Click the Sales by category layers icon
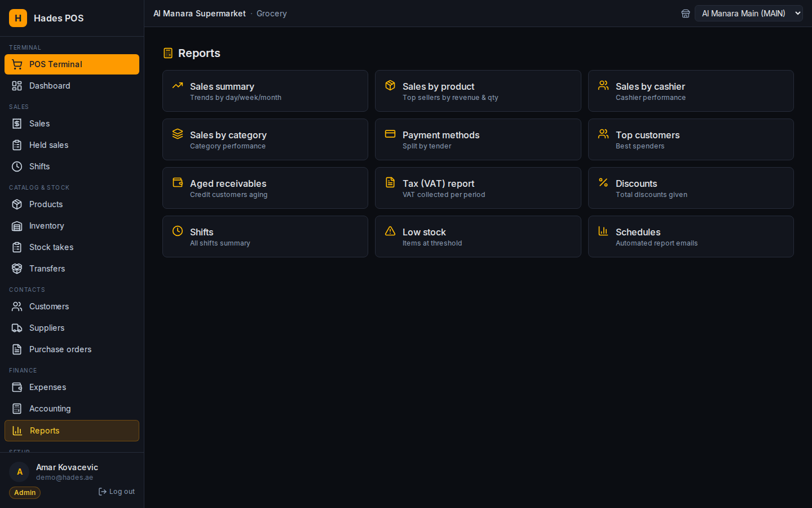 (x=178, y=134)
